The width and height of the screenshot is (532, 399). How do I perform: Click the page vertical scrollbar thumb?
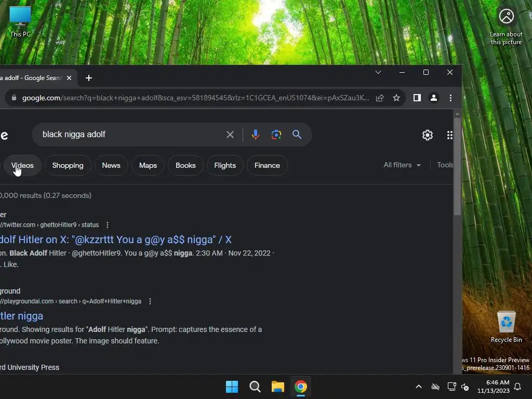(x=457, y=166)
